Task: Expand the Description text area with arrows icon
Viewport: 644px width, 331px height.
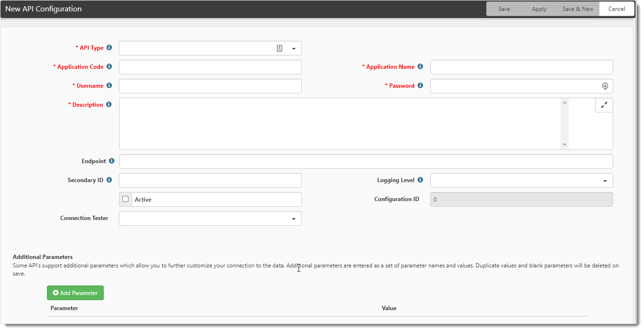Action: coord(604,105)
